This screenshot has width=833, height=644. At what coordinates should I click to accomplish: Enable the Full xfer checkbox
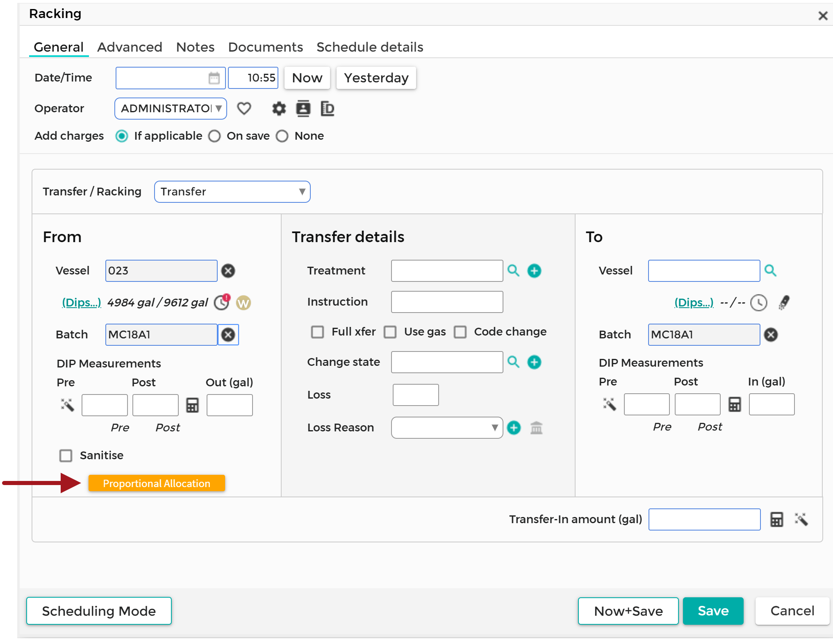[x=317, y=332]
